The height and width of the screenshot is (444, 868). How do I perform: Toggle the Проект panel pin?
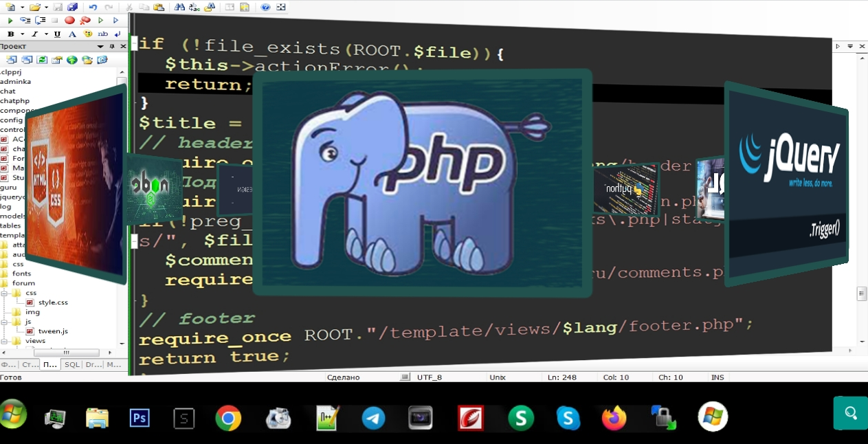(x=112, y=46)
